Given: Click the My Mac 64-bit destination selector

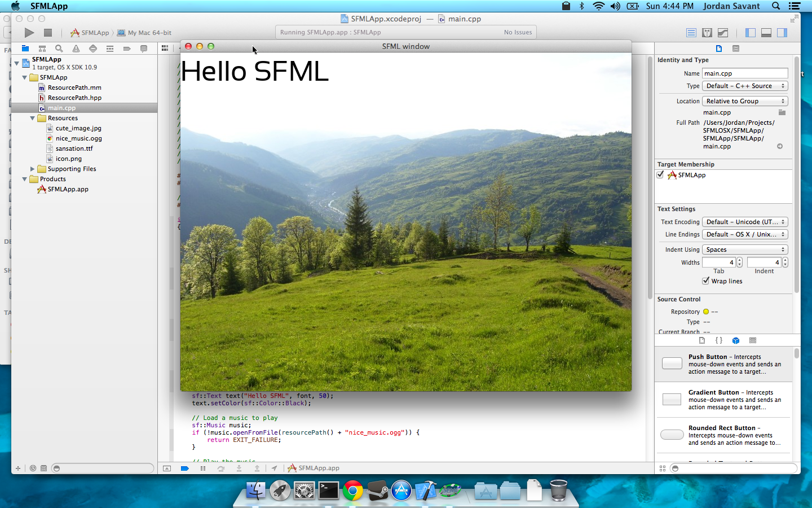Looking at the screenshot, I should 144,33.
